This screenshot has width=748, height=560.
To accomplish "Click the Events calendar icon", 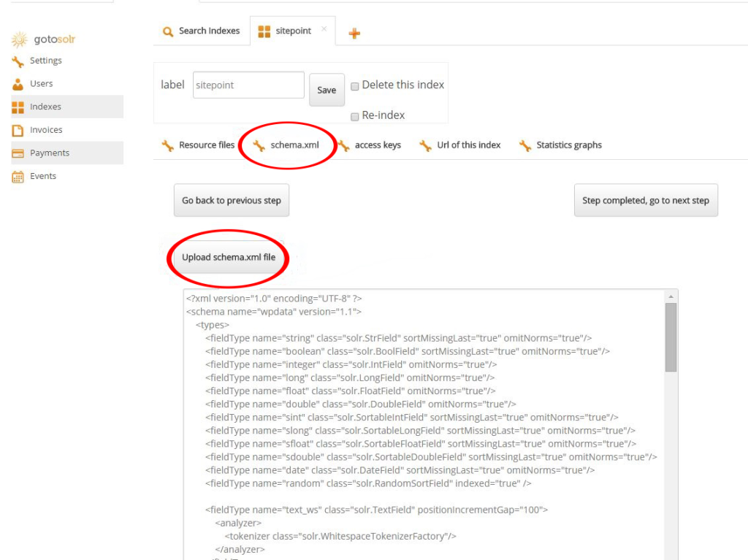I will (18, 177).
